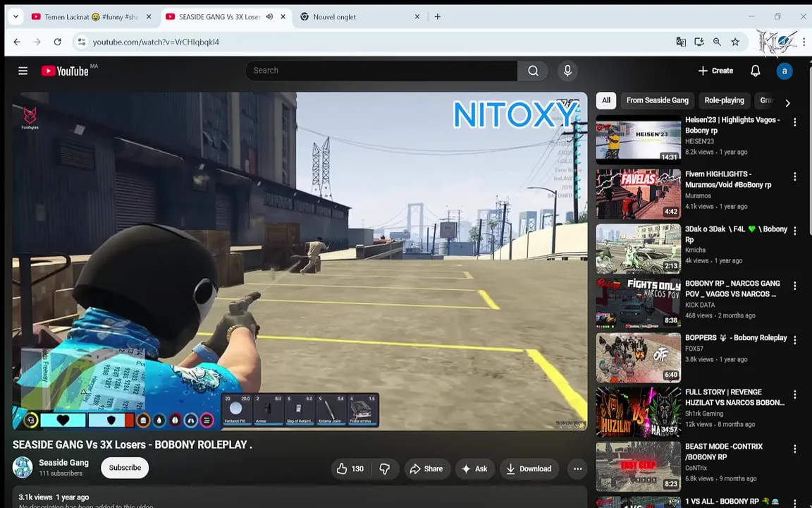The image size is (812, 508).
Task: Open options for 3Dak o 3Dak video
Action: [x=794, y=231]
